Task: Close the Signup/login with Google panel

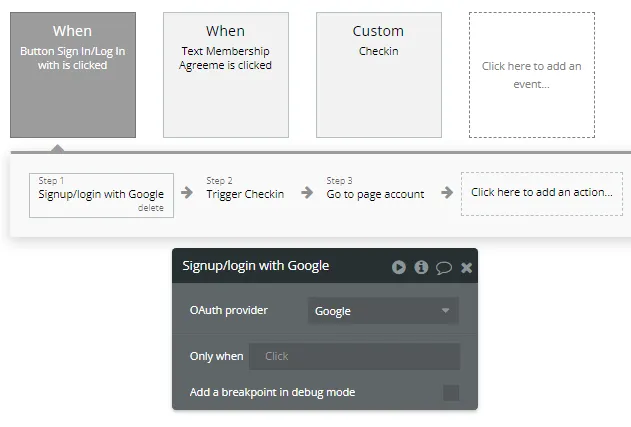Action: [x=466, y=267]
